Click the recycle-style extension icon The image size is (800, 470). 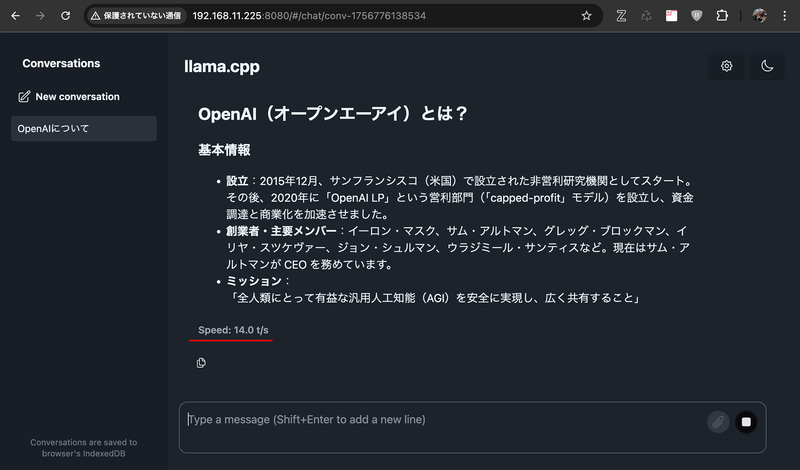(x=646, y=16)
